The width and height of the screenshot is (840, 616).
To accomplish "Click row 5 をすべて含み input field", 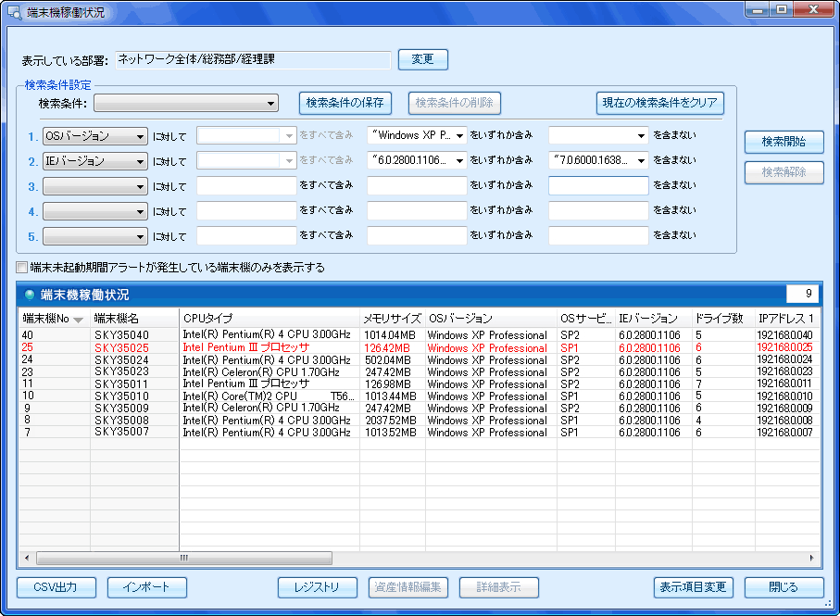I will pyautogui.click(x=246, y=235).
